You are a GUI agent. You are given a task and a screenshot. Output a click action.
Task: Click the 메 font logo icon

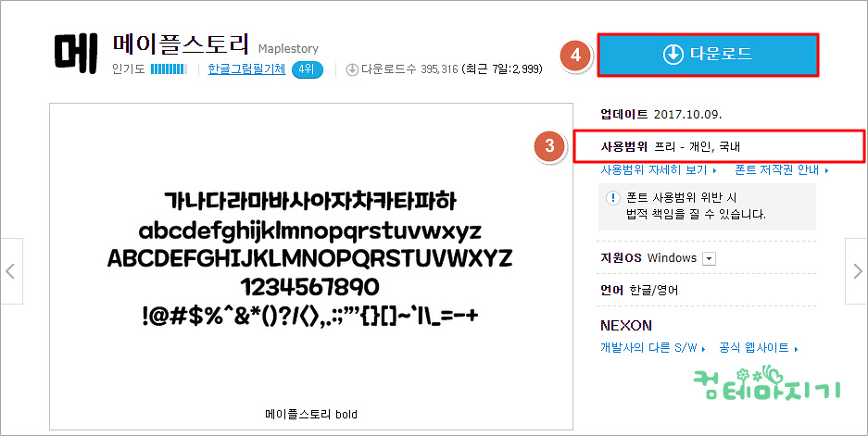tap(76, 54)
